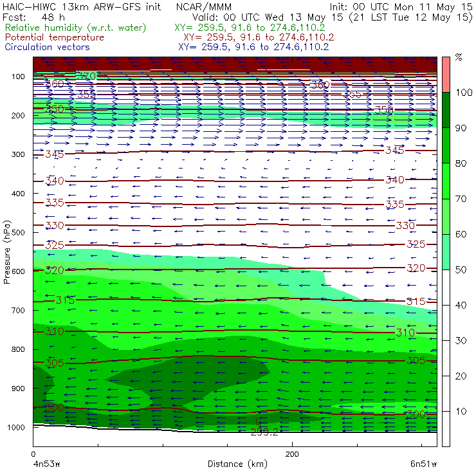Click the right-side '345' isentrope label
The width and height of the screenshot is (476, 476).
click(x=395, y=151)
